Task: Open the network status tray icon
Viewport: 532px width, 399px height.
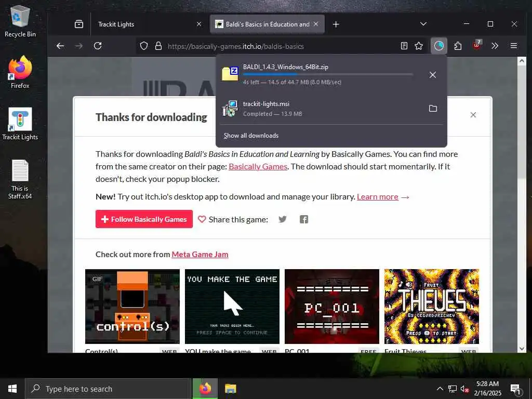Action: pyautogui.click(x=453, y=389)
